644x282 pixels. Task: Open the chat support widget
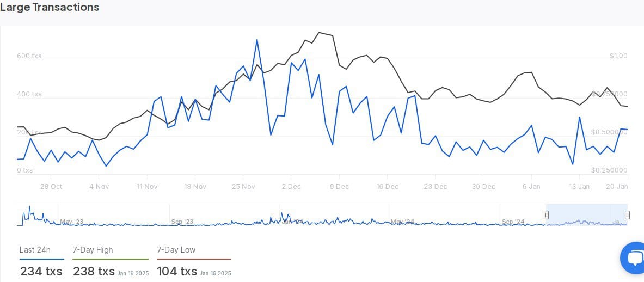point(634,259)
